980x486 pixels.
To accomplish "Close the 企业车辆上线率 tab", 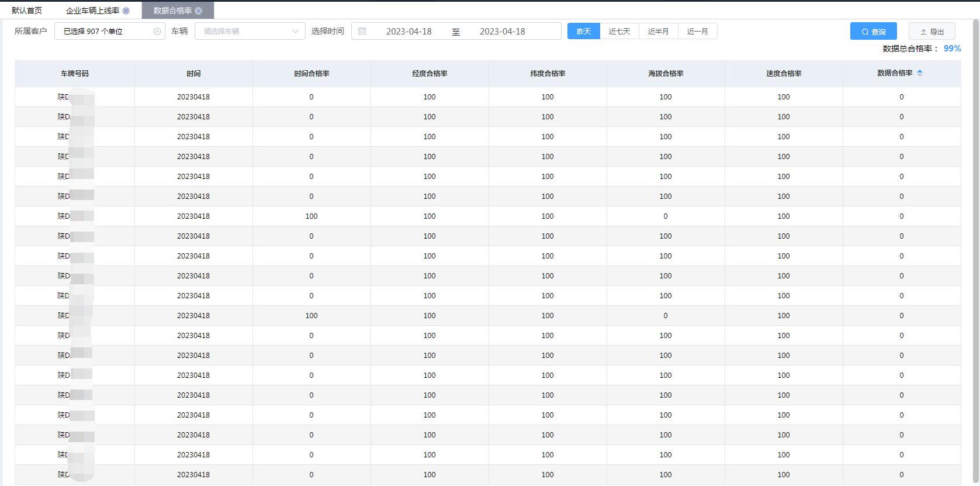I will 126,11.
